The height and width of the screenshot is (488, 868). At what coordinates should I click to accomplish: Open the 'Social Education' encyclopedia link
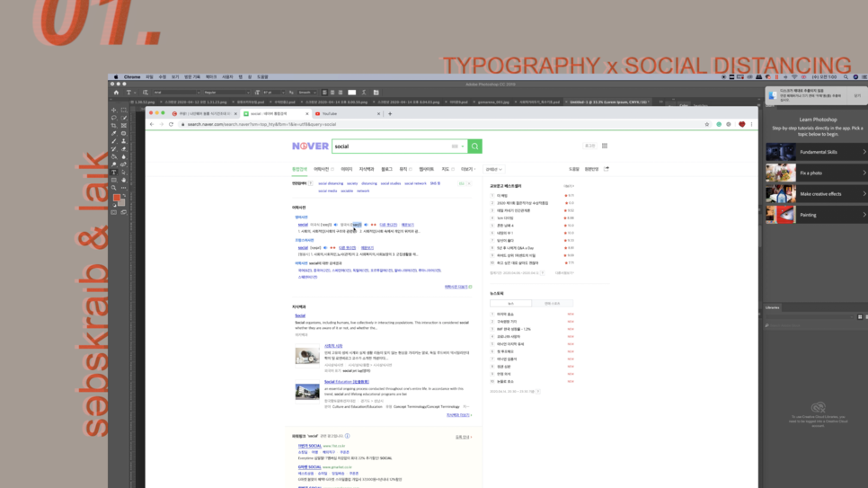[x=347, y=382]
